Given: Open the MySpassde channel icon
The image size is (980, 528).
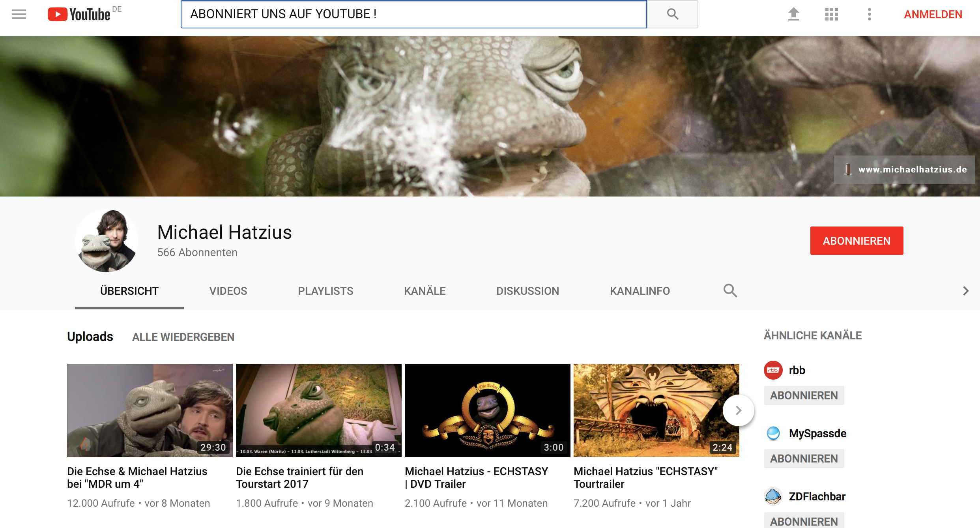Looking at the screenshot, I should coord(773,433).
